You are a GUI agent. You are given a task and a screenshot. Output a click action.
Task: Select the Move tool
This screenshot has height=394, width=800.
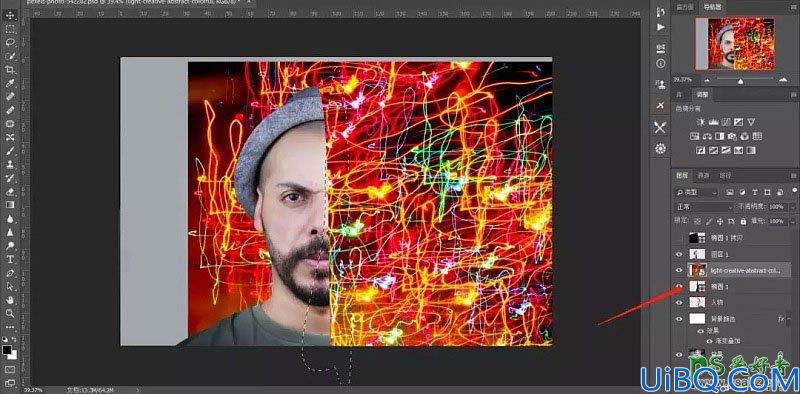9,15
